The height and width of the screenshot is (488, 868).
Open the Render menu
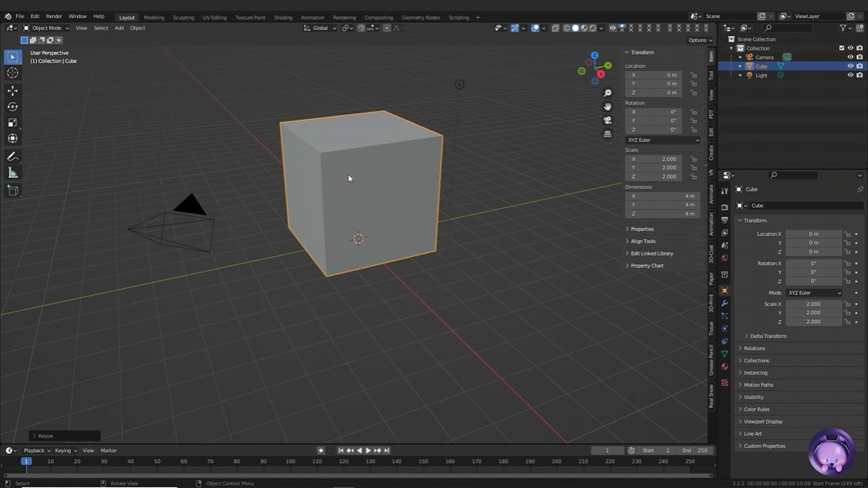click(x=54, y=16)
